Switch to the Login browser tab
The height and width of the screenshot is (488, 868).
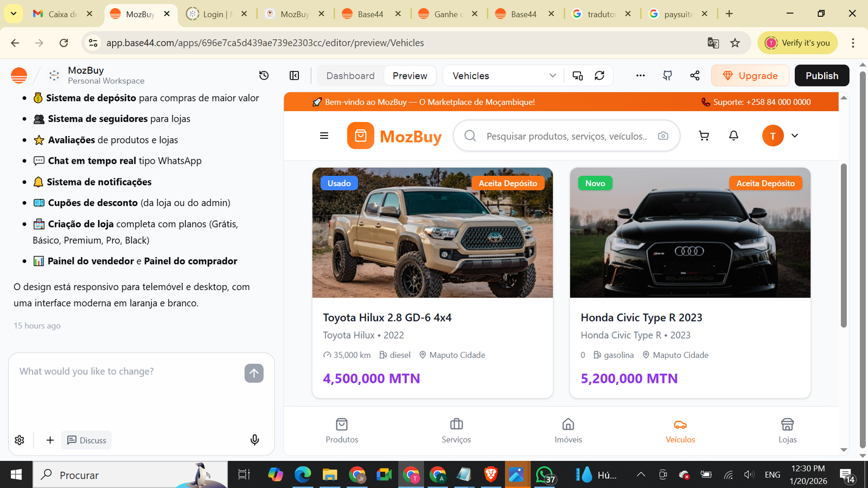pos(218,14)
